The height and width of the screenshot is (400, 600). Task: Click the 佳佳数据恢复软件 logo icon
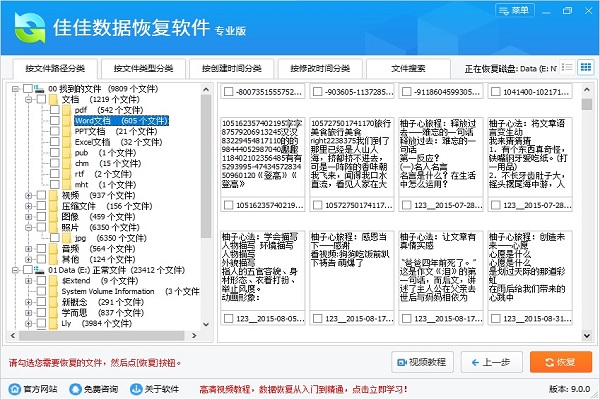29,28
